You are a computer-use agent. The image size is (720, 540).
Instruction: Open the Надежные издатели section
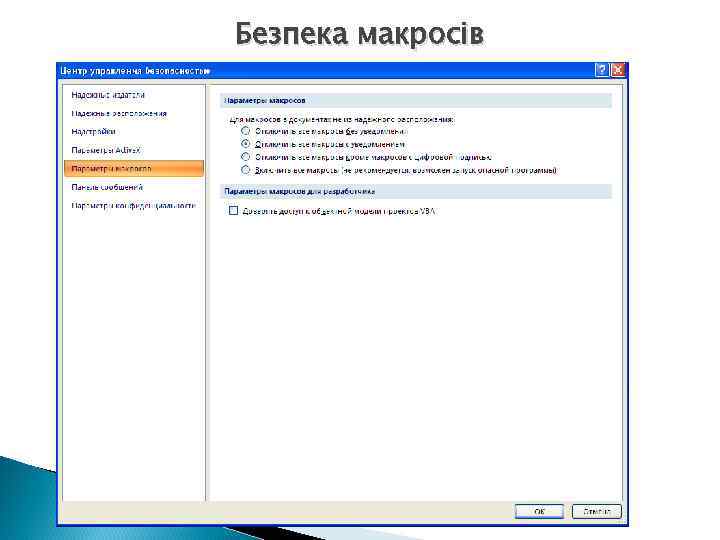(x=108, y=95)
